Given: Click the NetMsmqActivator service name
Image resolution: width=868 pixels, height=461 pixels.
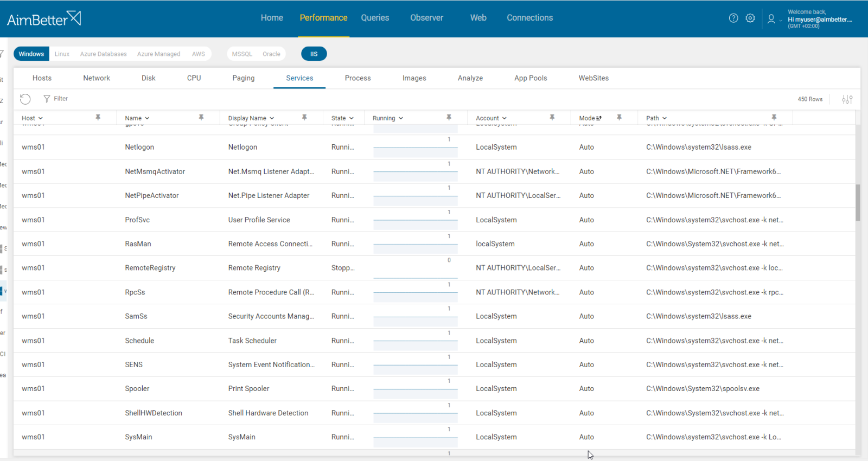Looking at the screenshot, I should click(155, 171).
